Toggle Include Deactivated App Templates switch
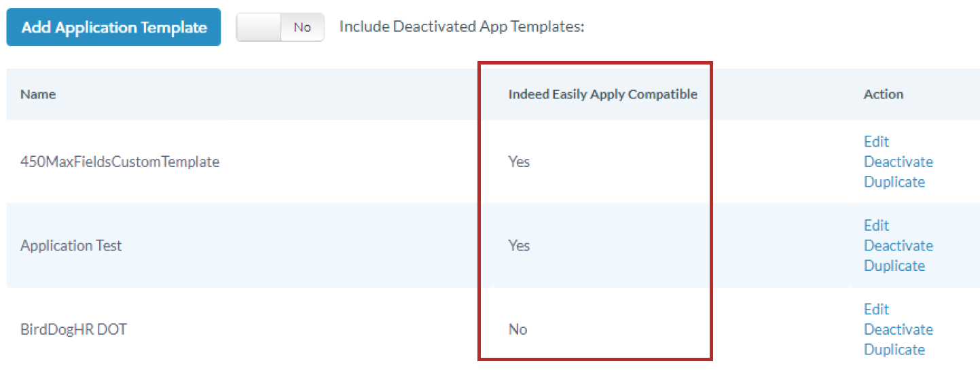Image resolution: width=980 pixels, height=370 pixels. click(280, 28)
